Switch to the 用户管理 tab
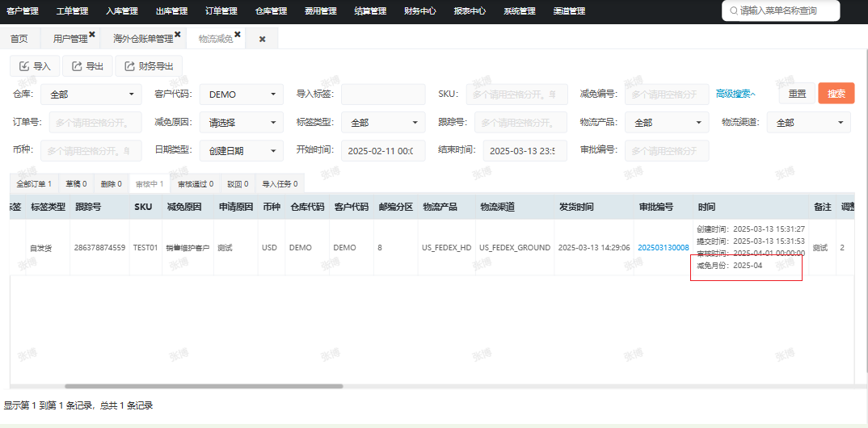Screen dimensions: 868x428 70,39
